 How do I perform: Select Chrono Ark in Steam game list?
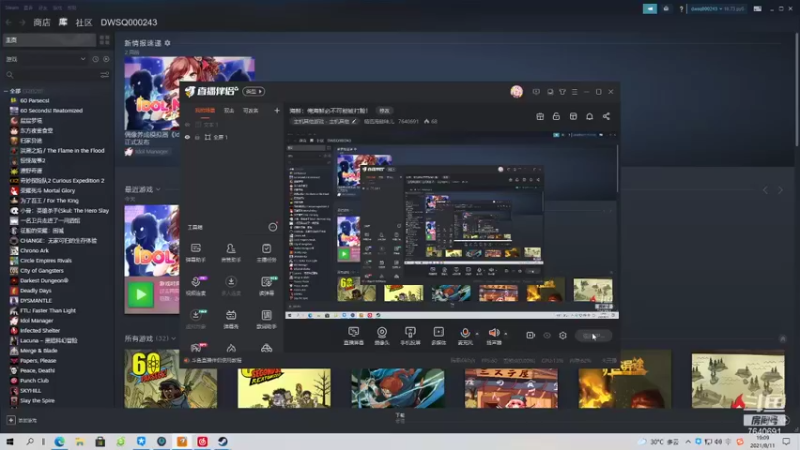(34, 251)
